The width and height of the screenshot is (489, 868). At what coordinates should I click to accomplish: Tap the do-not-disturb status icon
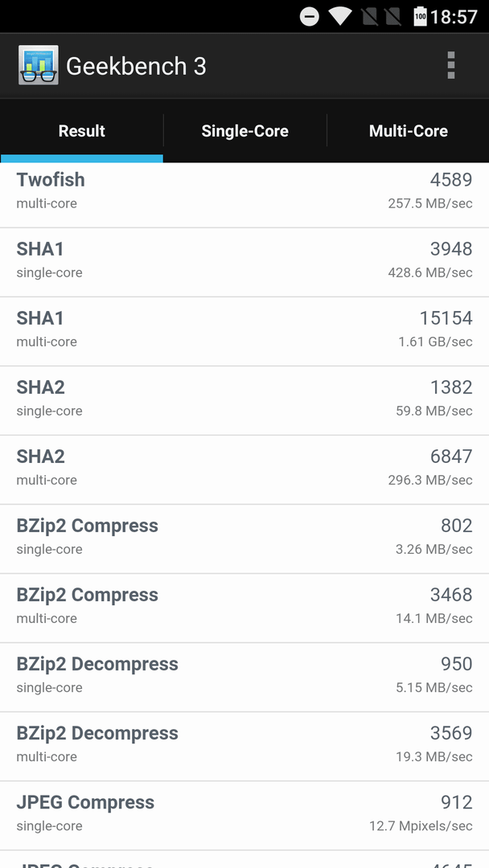point(309,16)
